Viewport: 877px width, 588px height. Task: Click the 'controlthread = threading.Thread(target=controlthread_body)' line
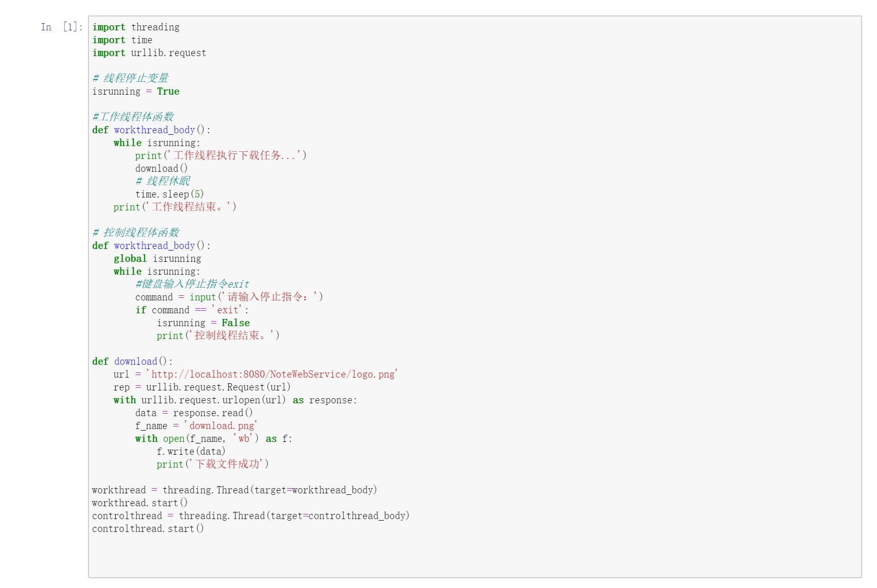click(251, 515)
